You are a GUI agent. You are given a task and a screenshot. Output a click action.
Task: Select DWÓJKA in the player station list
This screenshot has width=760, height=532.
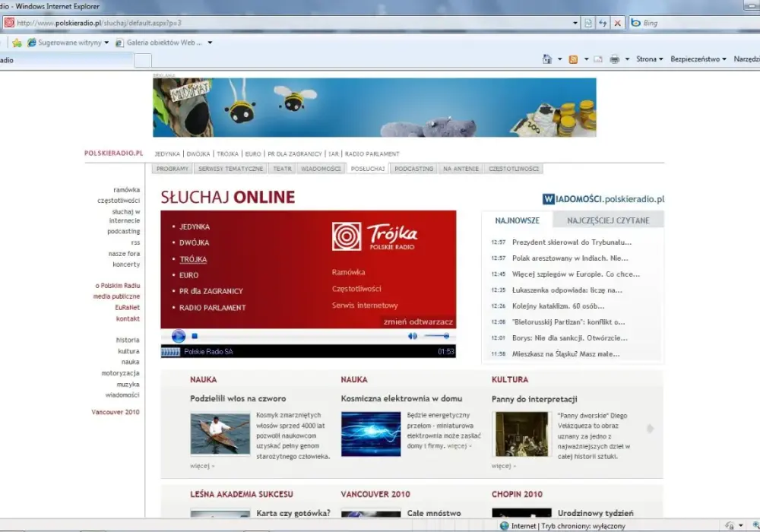tap(195, 242)
